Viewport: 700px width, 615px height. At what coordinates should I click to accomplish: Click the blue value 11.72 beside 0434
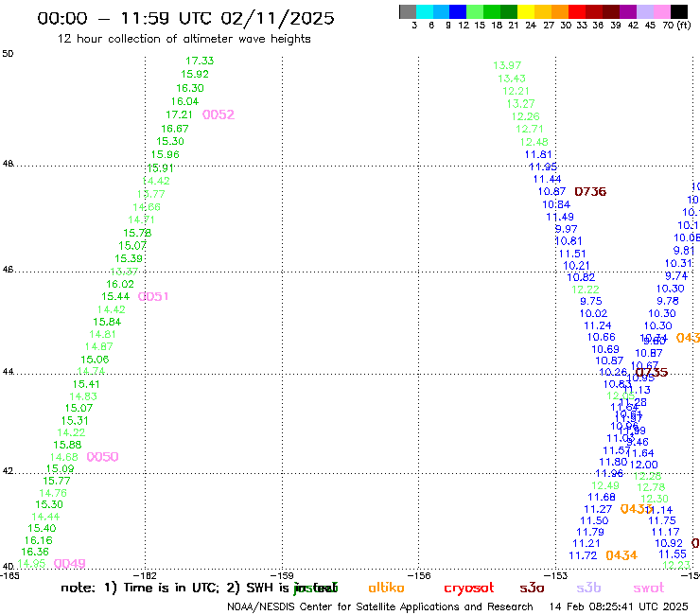[x=583, y=555]
